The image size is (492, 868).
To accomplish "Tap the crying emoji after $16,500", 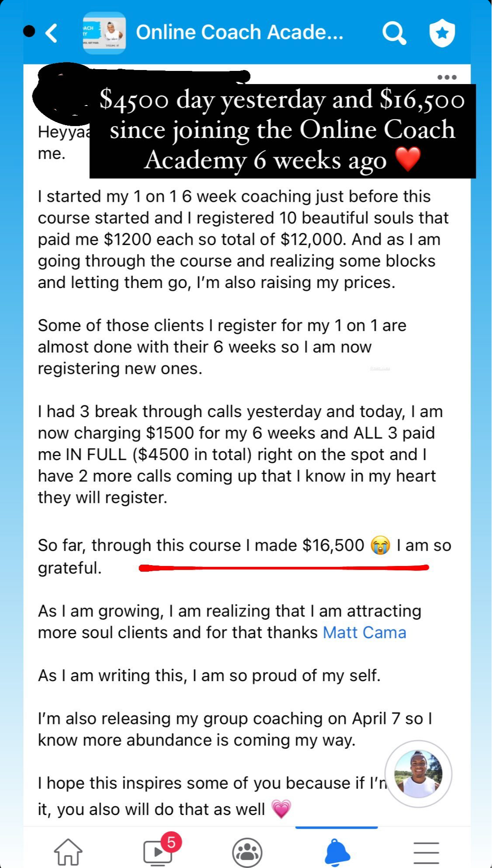I will (380, 546).
